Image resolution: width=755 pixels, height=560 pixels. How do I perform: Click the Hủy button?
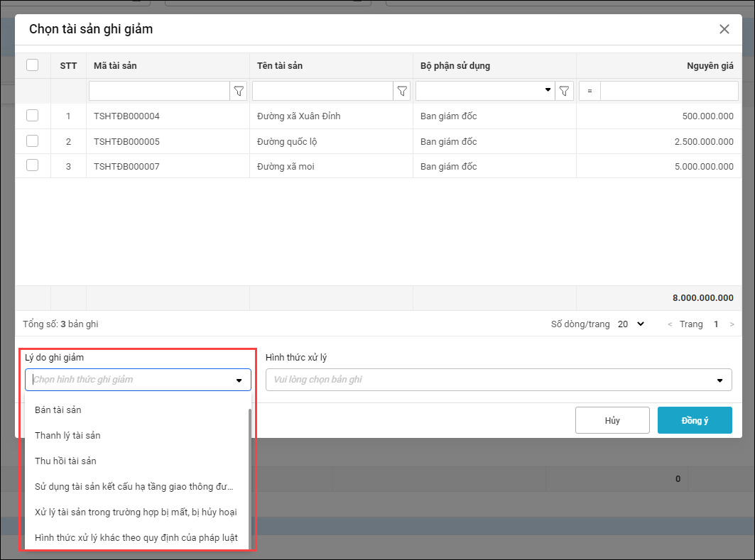click(612, 420)
